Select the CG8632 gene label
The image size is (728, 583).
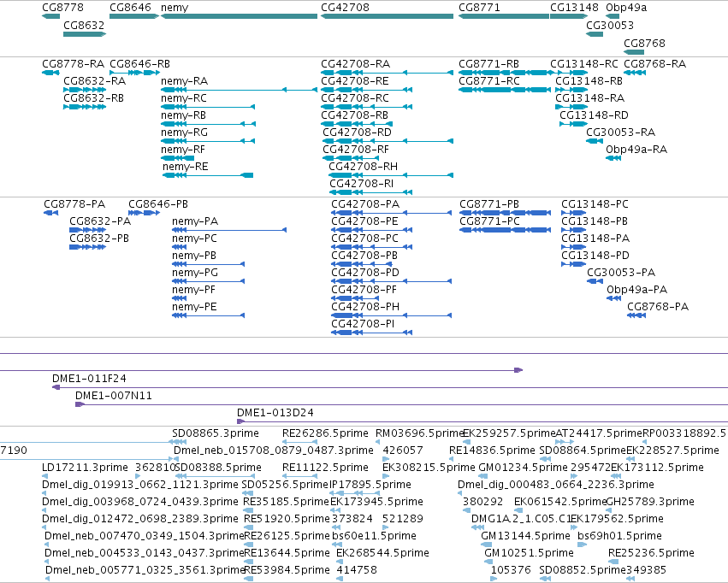(x=84, y=25)
